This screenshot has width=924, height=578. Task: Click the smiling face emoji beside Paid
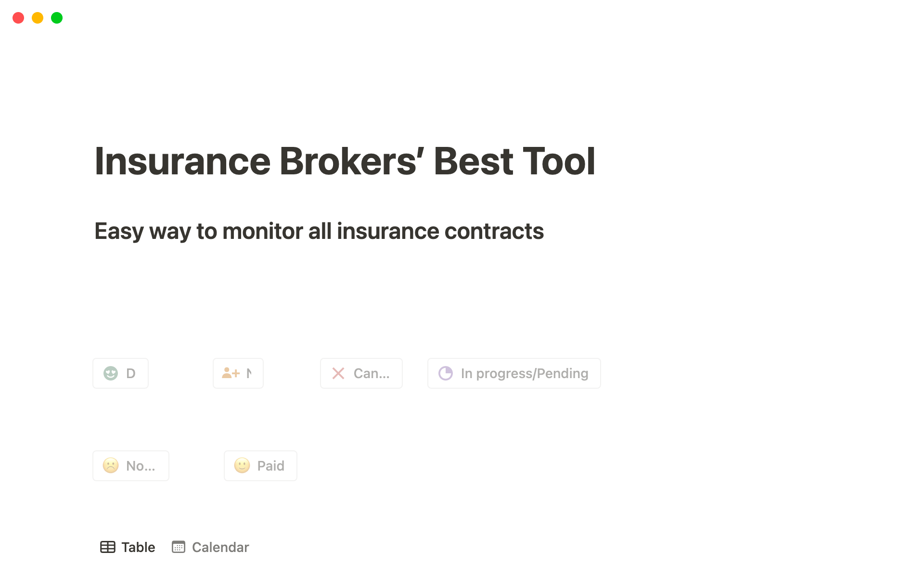242,466
